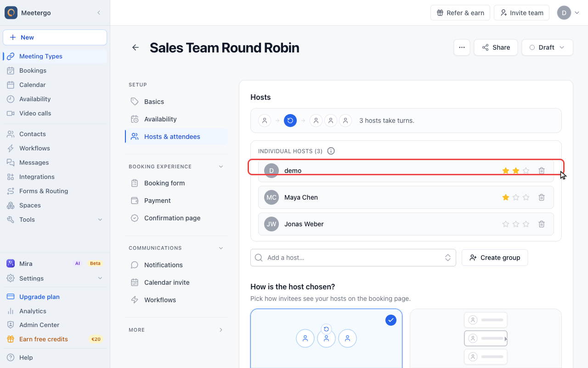This screenshot has height=368, width=588.
Task: Click the Earn free credits gift icon
Action: (11, 339)
